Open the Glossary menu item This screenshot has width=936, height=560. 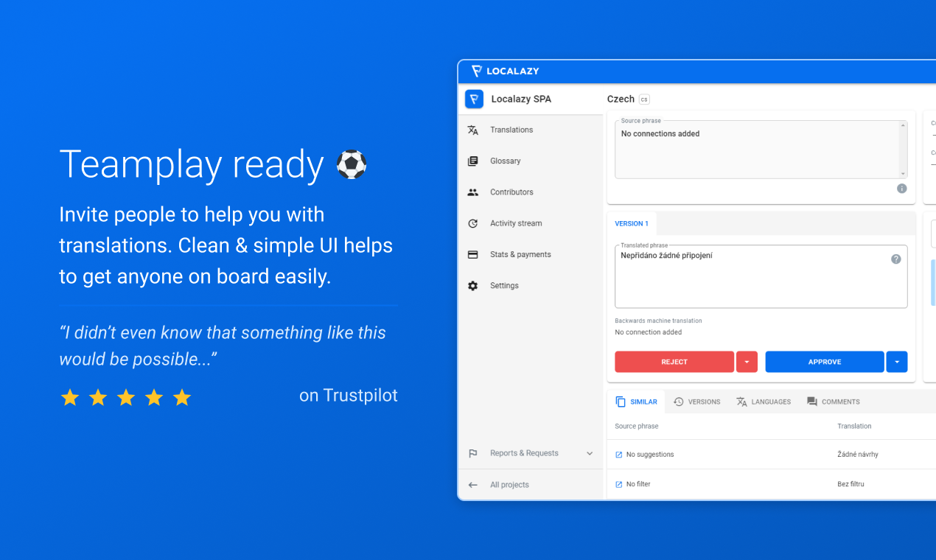[x=531, y=161]
